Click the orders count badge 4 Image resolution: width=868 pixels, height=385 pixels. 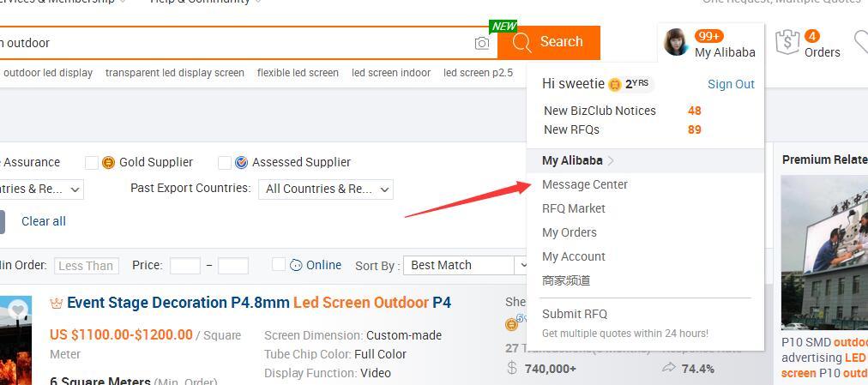point(811,37)
